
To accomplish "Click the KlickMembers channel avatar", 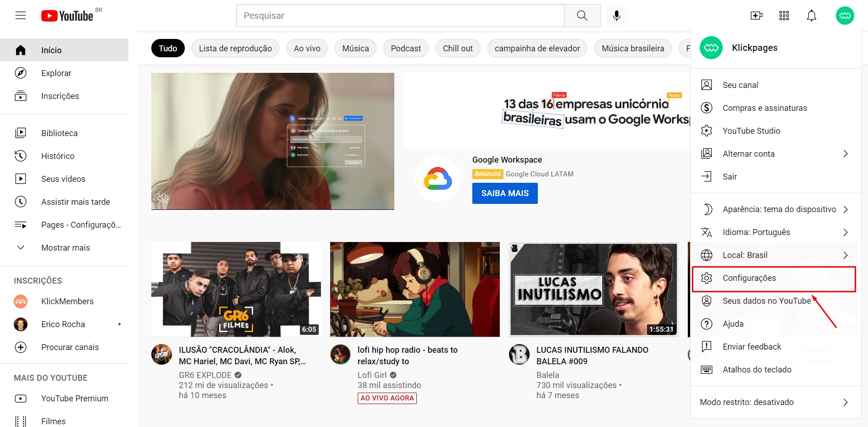I will click(21, 301).
